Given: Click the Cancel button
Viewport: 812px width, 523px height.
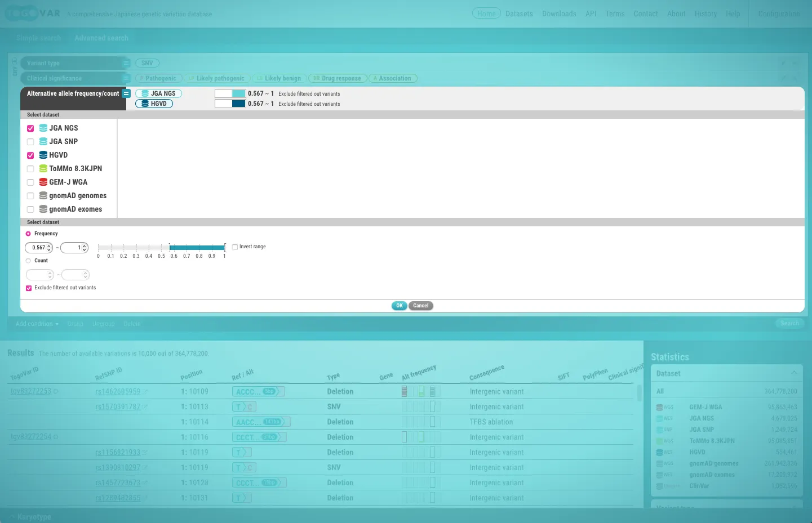Looking at the screenshot, I should point(421,306).
